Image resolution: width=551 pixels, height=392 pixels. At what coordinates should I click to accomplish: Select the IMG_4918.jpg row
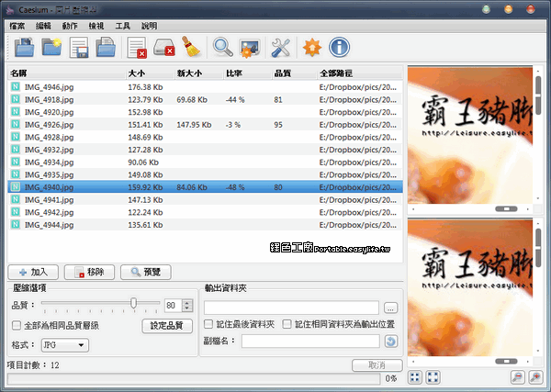[x=205, y=99]
